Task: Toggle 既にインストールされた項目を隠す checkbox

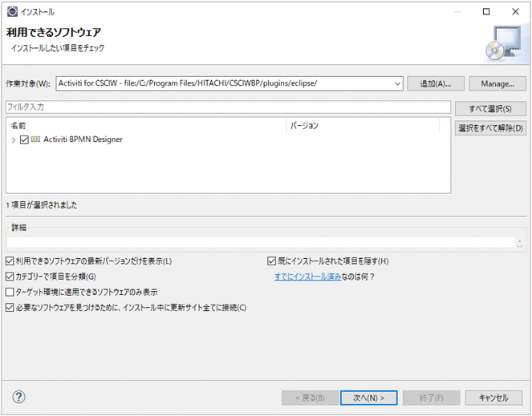Action: (272, 261)
